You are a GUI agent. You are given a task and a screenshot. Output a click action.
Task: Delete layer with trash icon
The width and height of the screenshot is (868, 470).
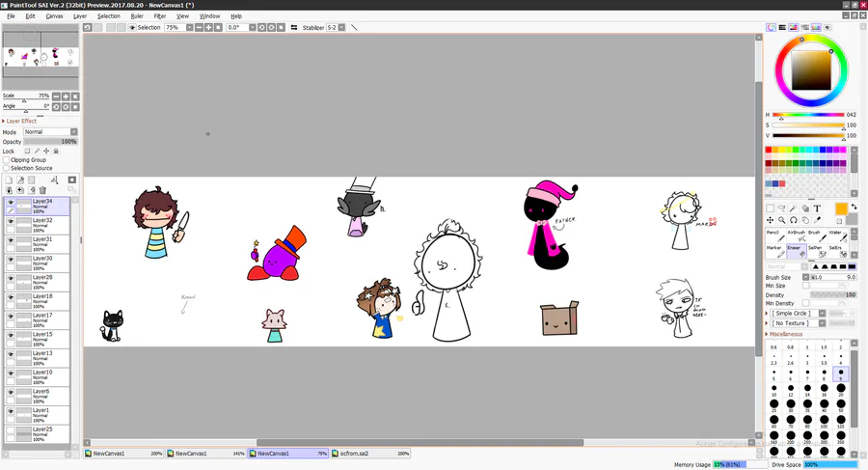pyautogui.click(x=42, y=190)
